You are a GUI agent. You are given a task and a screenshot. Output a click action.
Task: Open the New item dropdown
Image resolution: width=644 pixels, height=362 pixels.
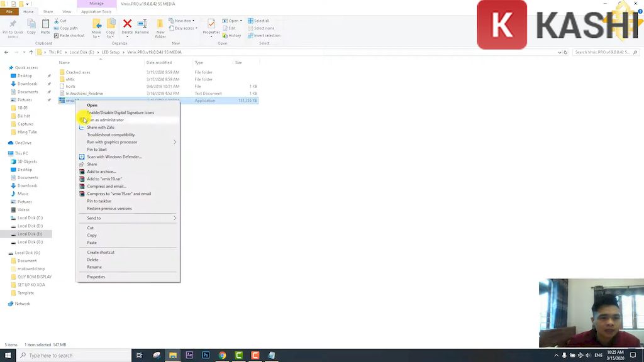tap(184, 21)
